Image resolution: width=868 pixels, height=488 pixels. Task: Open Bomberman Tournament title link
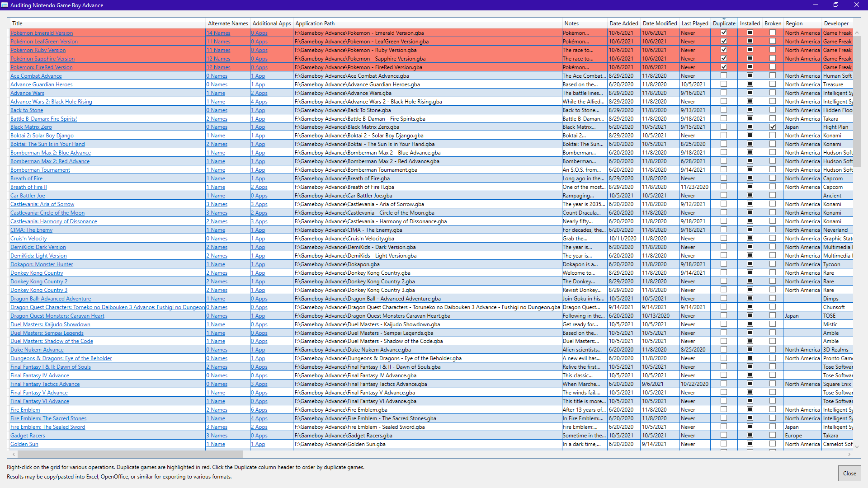click(40, 170)
